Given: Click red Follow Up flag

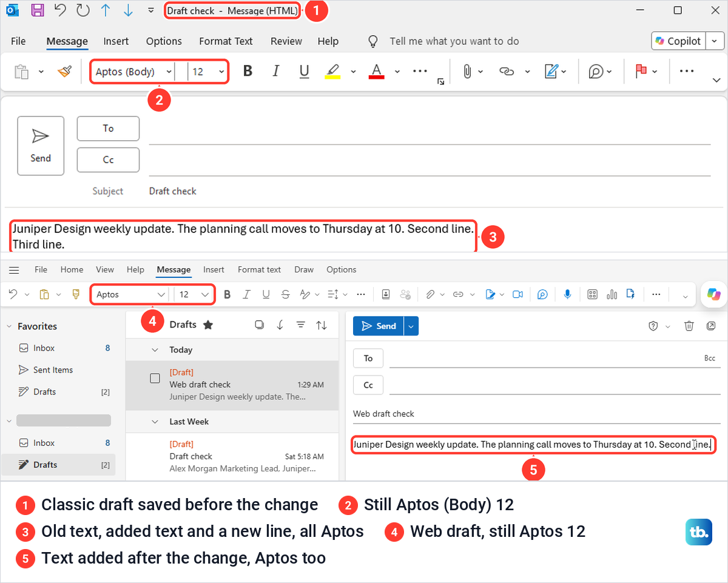Looking at the screenshot, I should point(641,72).
